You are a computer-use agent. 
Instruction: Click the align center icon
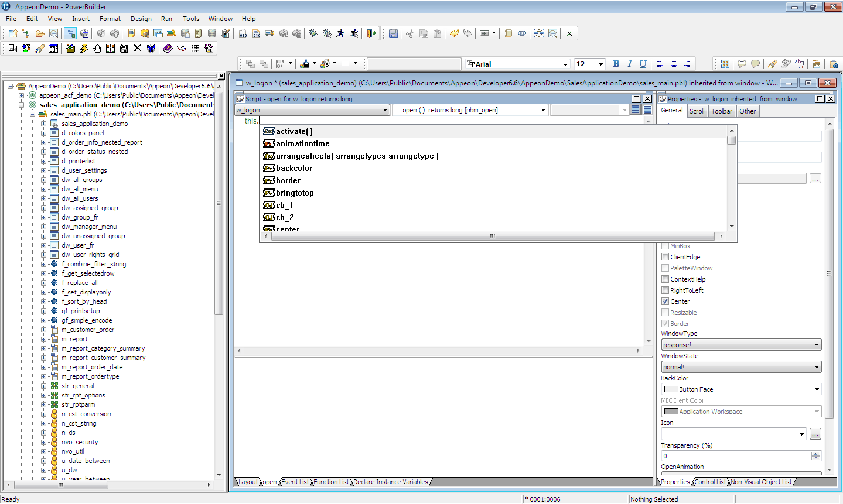[674, 64]
